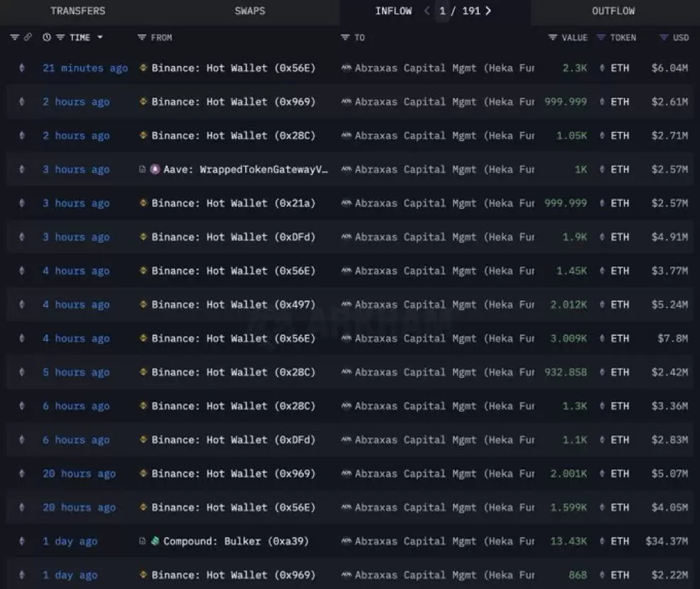The width and height of the screenshot is (700, 589).
Task: Click Abraxas logo in the $7.8M row
Action: click(346, 339)
